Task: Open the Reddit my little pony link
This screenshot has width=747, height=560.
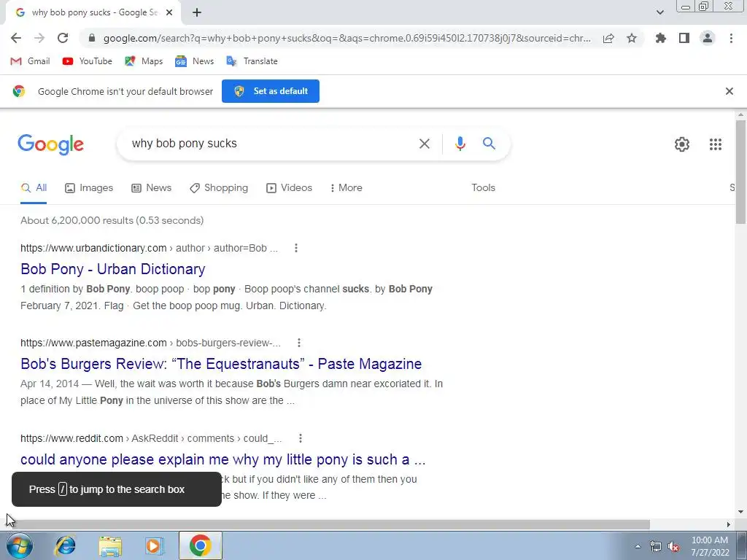Action: coord(223,459)
